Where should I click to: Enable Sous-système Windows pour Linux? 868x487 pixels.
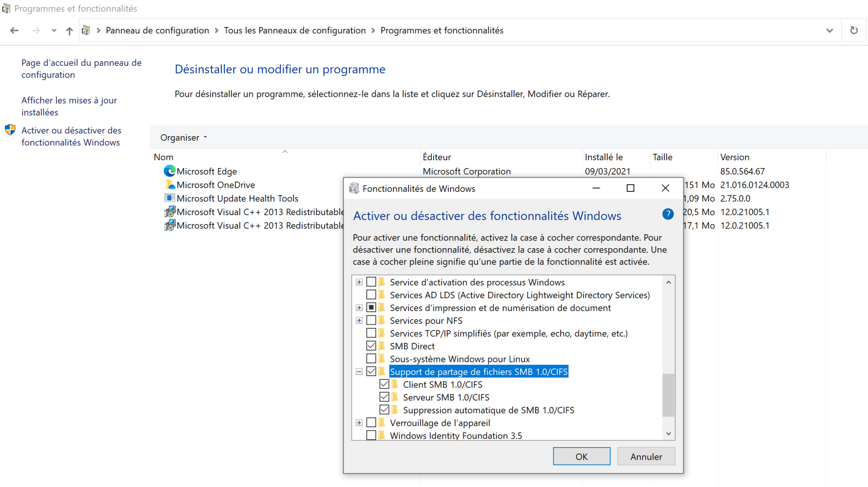(372, 358)
